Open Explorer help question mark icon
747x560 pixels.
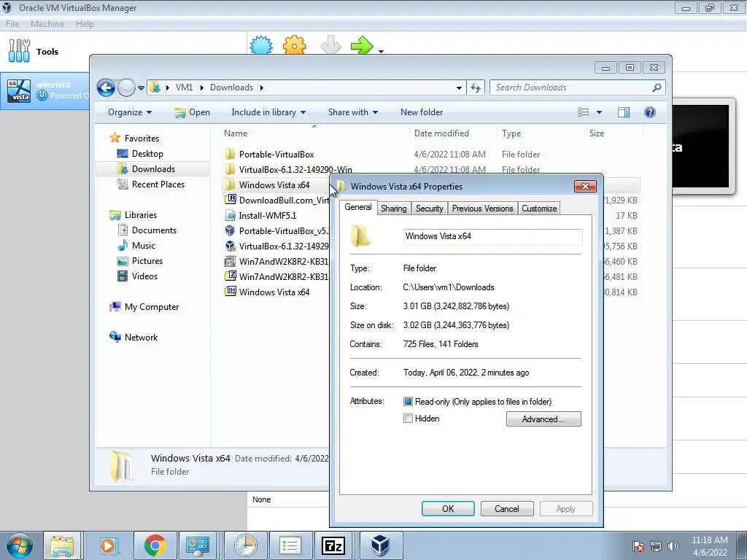[x=650, y=112]
